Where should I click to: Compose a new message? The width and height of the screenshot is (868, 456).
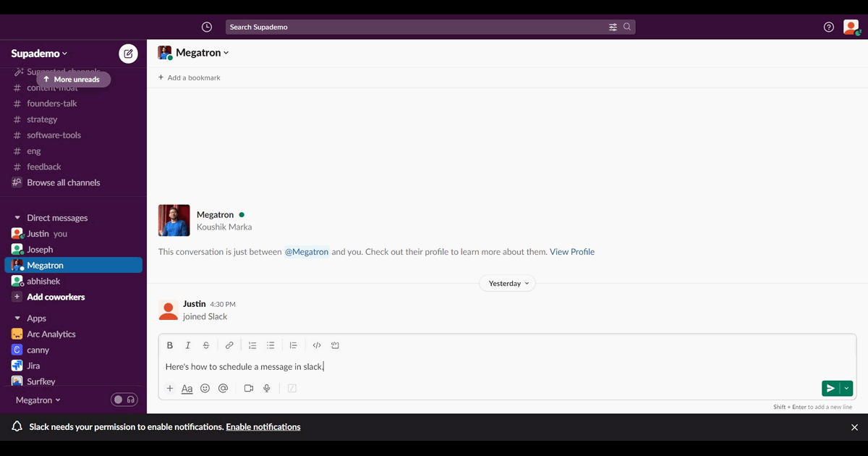click(128, 54)
